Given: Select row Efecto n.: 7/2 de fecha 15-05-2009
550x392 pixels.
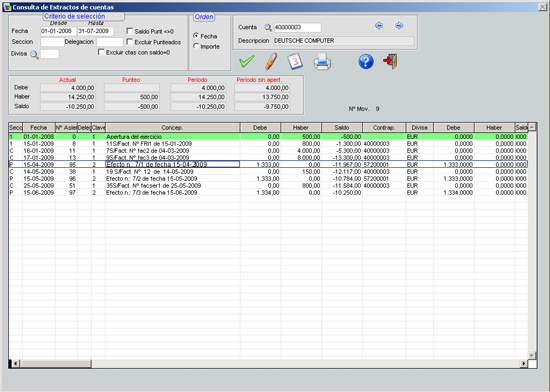Looking at the screenshot, I should tap(268, 179).
